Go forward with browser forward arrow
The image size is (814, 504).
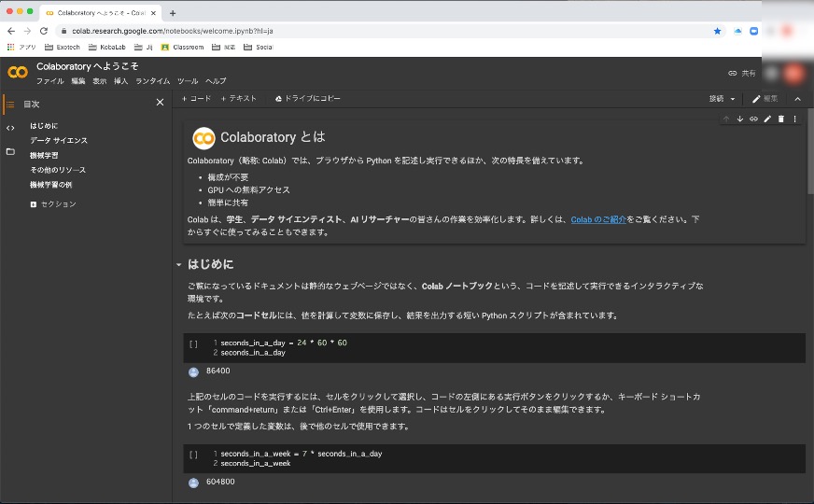tap(27, 31)
